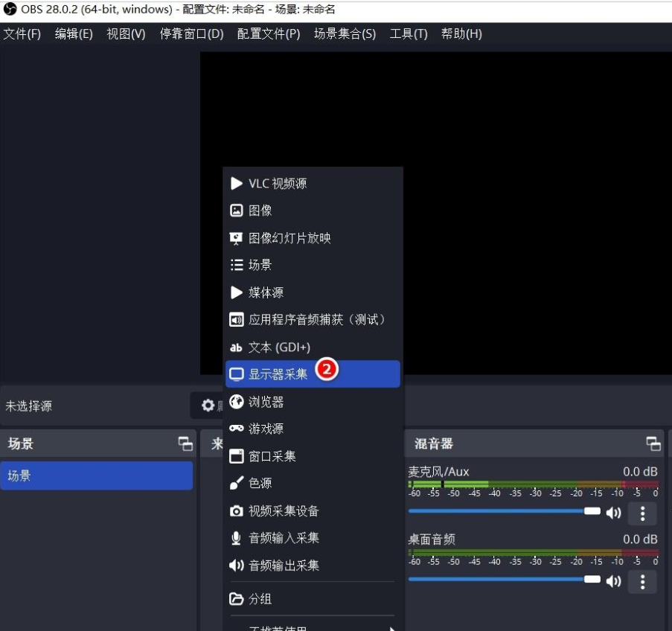Click the 浏览器 globe icon

[x=236, y=402]
